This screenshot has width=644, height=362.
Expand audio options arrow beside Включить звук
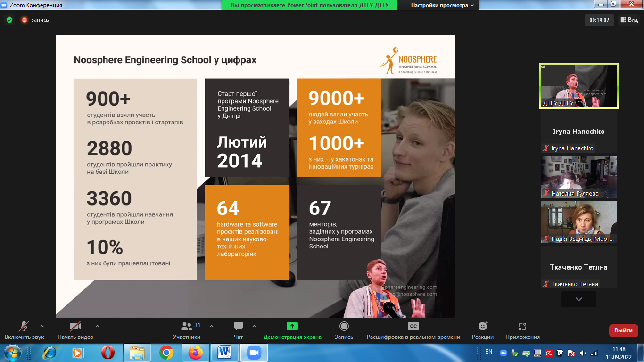pos(42,326)
